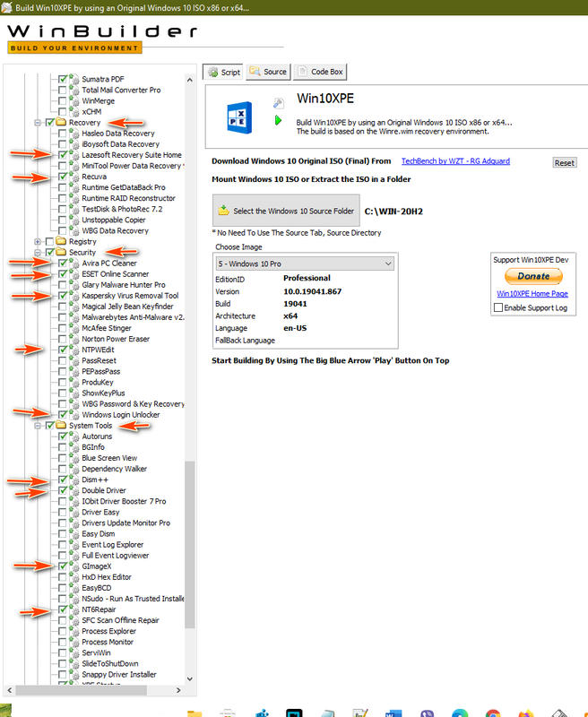This screenshot has height=717, width=588.
Task: Click Select the Windows 10 Source Folder button
Action: click(286, 211)
